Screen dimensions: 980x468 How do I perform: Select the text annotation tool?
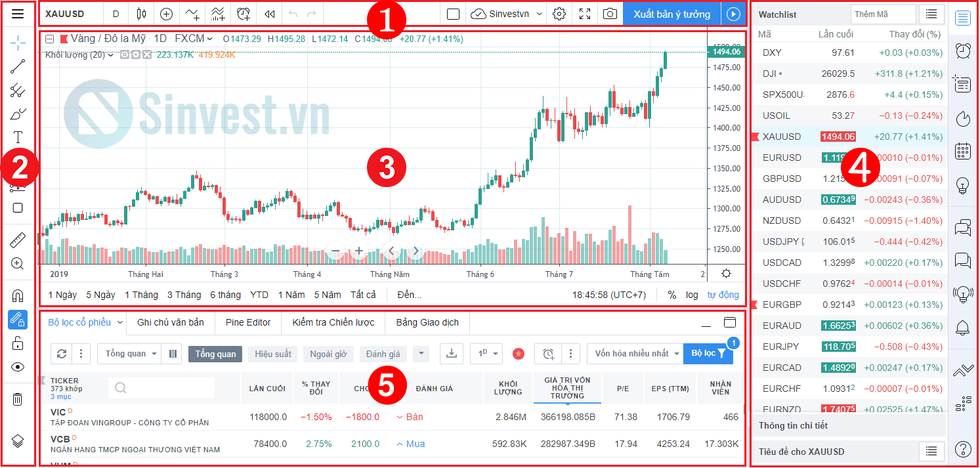pyautogui.click(x=18, y=137)
